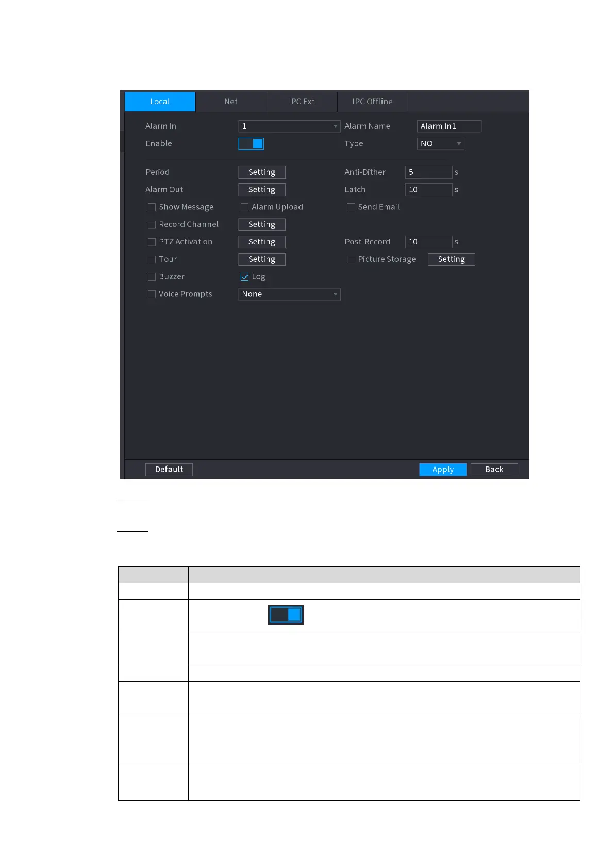Check the Picture Storage option

(x=351, y=259)
